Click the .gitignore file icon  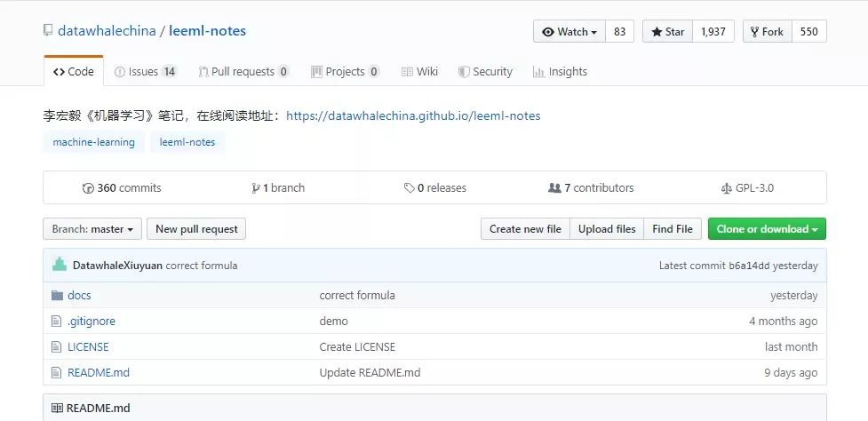56,321
